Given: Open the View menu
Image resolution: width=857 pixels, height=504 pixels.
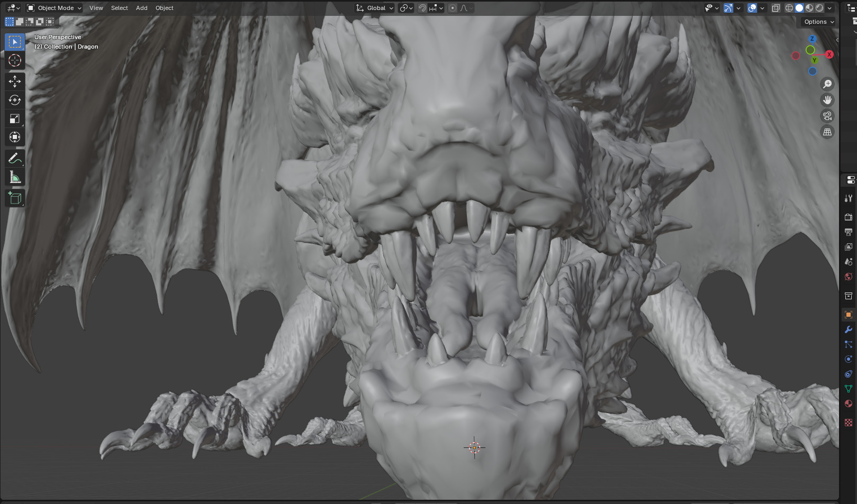Looking at the screenshot, I should pyautogui.click(x=96, y=8).
